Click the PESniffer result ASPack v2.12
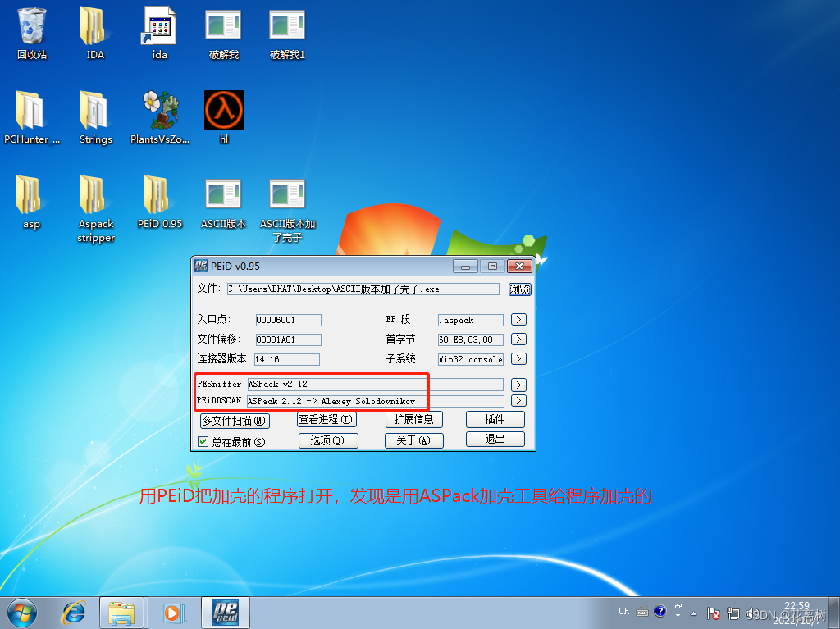840x629 pixels. pyautogui.click(x=375, y=385)
